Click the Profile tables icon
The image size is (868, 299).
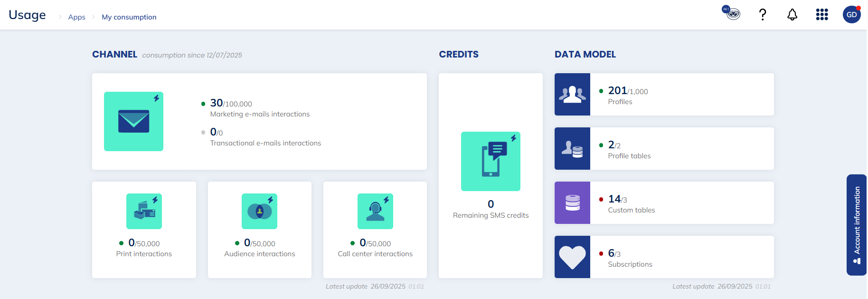pos(572,148)
